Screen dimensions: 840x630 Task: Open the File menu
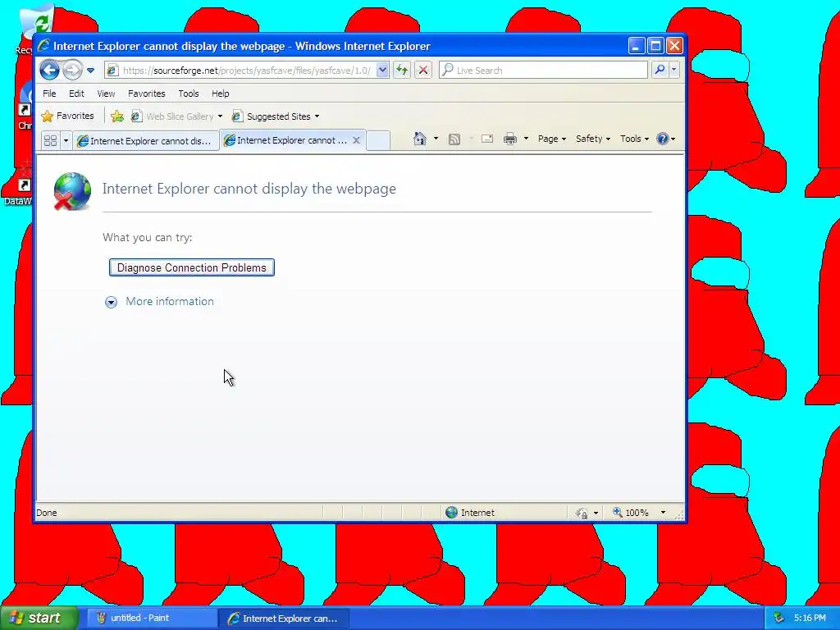[x=49, y=94]
